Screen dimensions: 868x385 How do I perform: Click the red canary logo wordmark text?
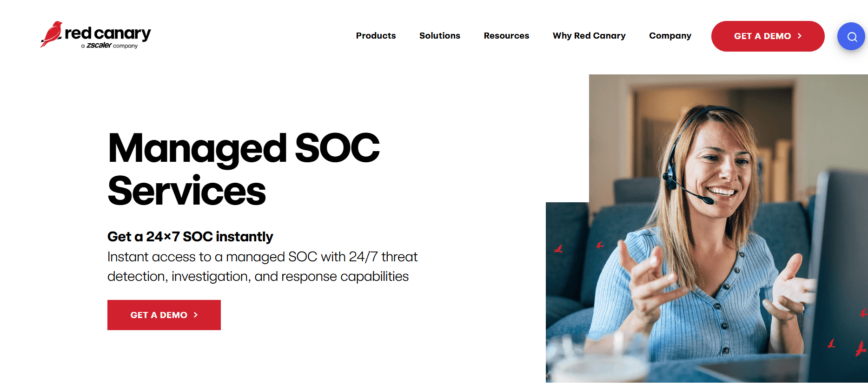107,33
